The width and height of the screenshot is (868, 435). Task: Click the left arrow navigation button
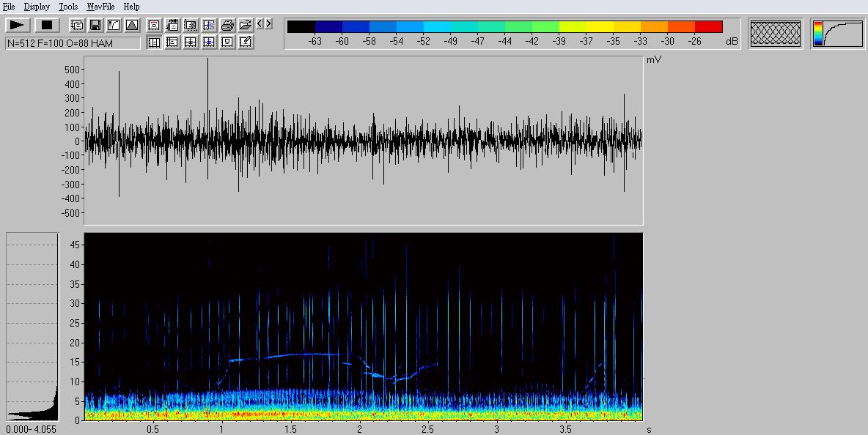tap(260, 24)
